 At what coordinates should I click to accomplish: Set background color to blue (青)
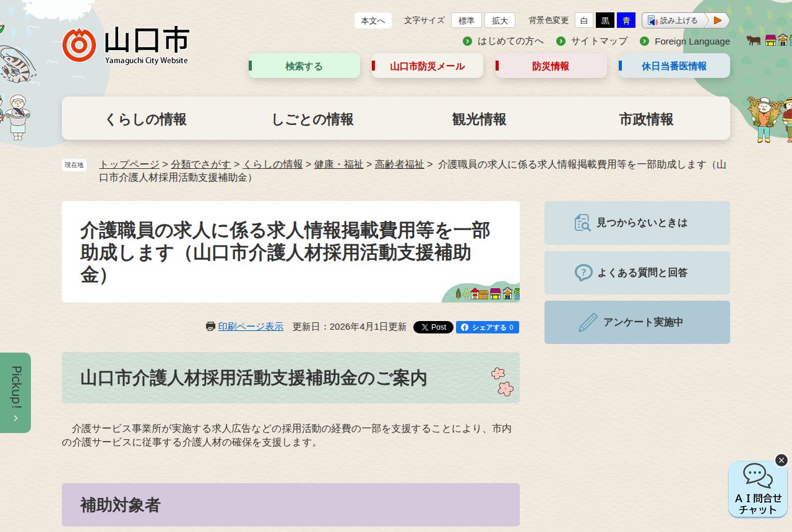click(626, 20)
